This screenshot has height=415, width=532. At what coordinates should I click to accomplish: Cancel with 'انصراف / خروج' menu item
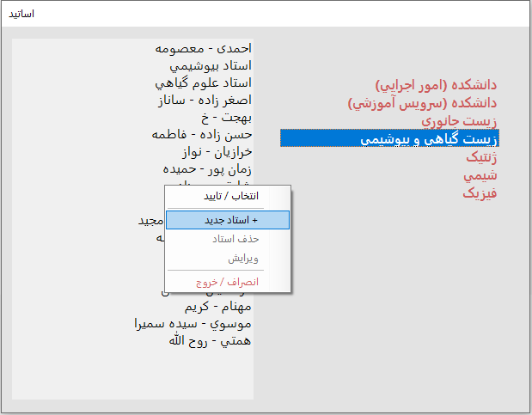[228, 281]
